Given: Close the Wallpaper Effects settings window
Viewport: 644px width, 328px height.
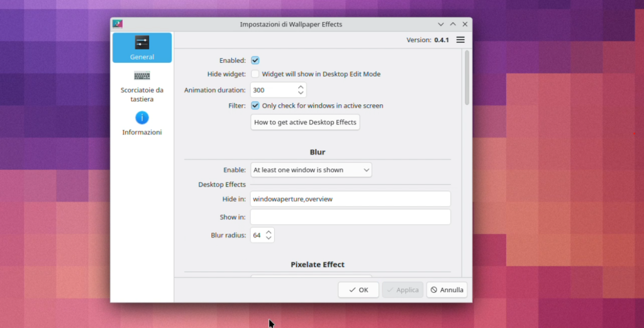Looking at the screenshot, I should point(465,25).
